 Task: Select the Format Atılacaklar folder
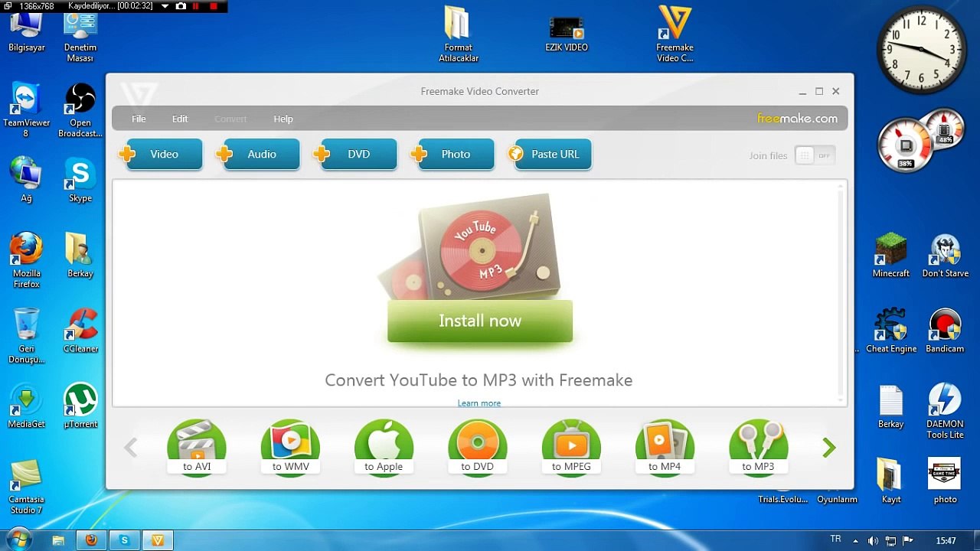coord(458,35)
